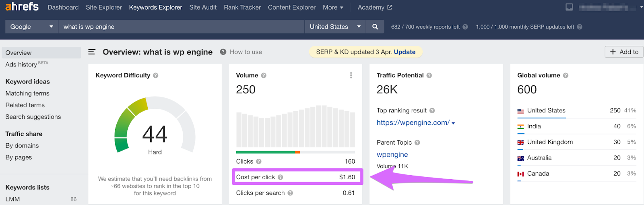Toggle the sidebar hamburger icon
This screenshot has height=205, width=644.
(92, 52)
